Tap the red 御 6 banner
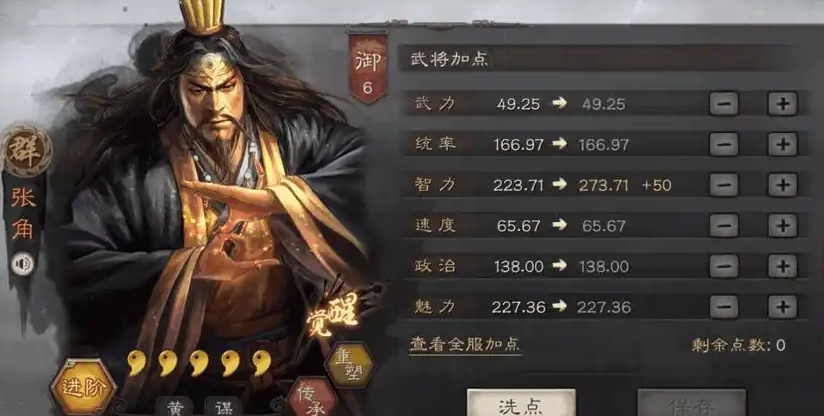 point(367,68)
